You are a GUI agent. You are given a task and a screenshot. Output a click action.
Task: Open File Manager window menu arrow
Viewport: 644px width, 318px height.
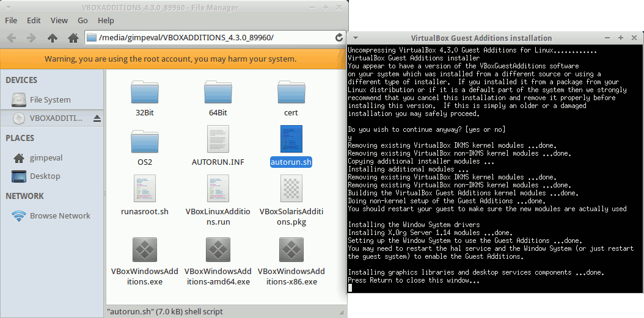tap(9, 7)
